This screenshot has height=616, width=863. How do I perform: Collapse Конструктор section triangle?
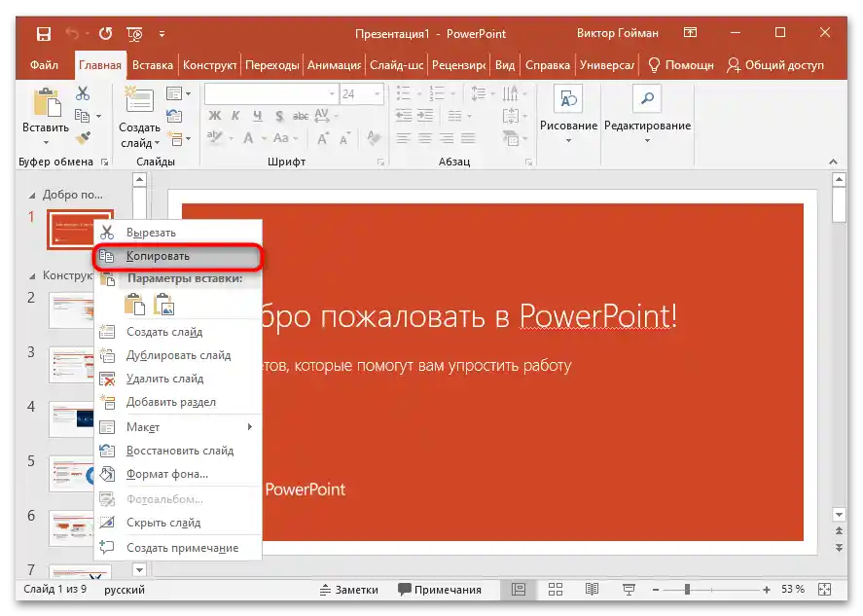32,276
